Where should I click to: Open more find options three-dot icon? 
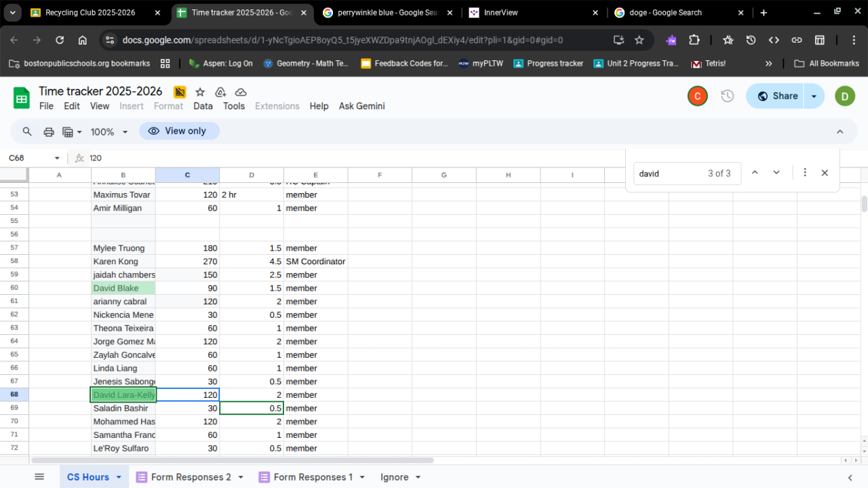pyautogui.click(x=805, y=173)
